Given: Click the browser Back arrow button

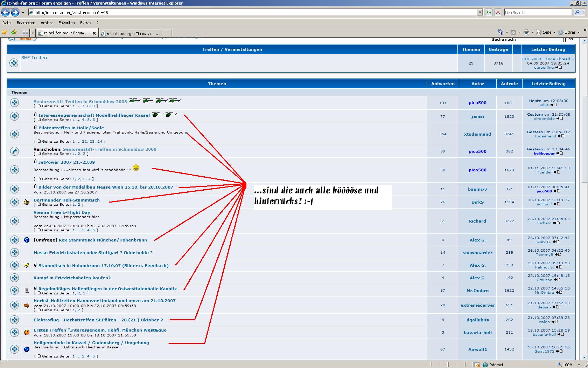Looking at the screenshot, I should click(5, 13).
